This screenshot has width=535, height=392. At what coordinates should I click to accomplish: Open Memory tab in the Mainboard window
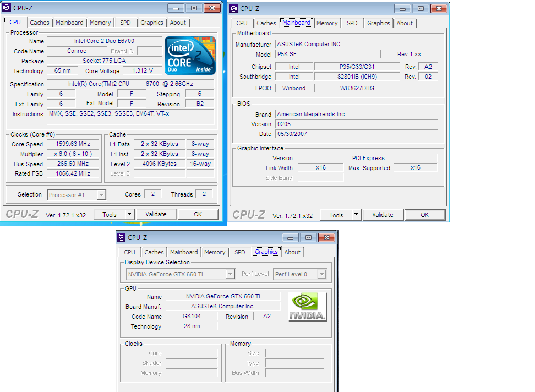point(327,23)
